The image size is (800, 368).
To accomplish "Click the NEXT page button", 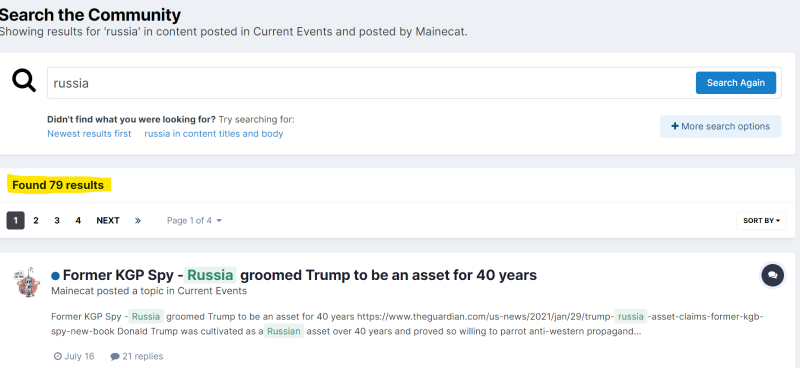I will (x=108, y=220).
